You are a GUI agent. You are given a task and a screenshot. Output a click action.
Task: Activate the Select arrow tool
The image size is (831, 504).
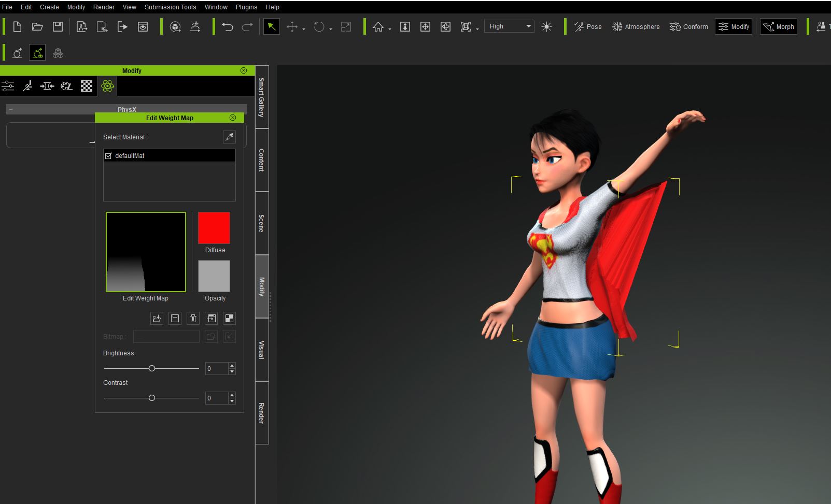click(x=271, y=27)
